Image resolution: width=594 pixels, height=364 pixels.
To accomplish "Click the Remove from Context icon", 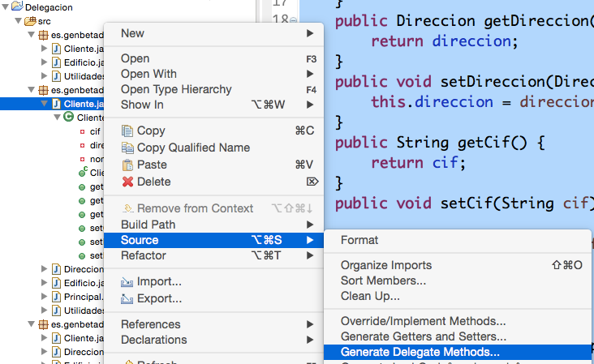I will pyautogui.click(x=127, y=208).
